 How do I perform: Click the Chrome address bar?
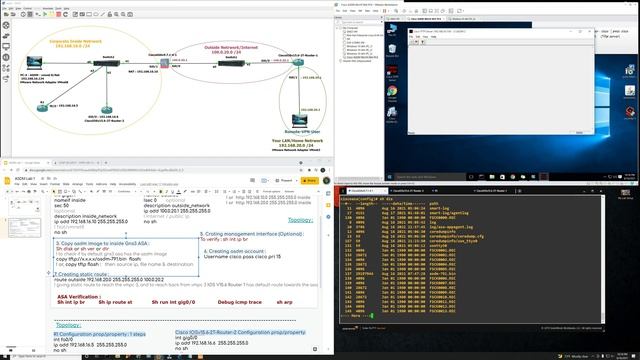tap(163, 170)
